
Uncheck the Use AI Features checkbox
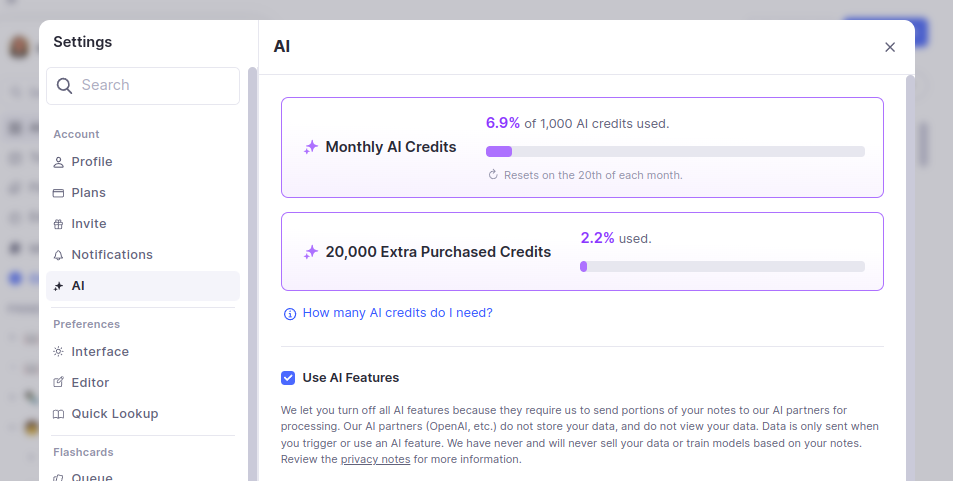pyautogui.click(x=288, y=378)
